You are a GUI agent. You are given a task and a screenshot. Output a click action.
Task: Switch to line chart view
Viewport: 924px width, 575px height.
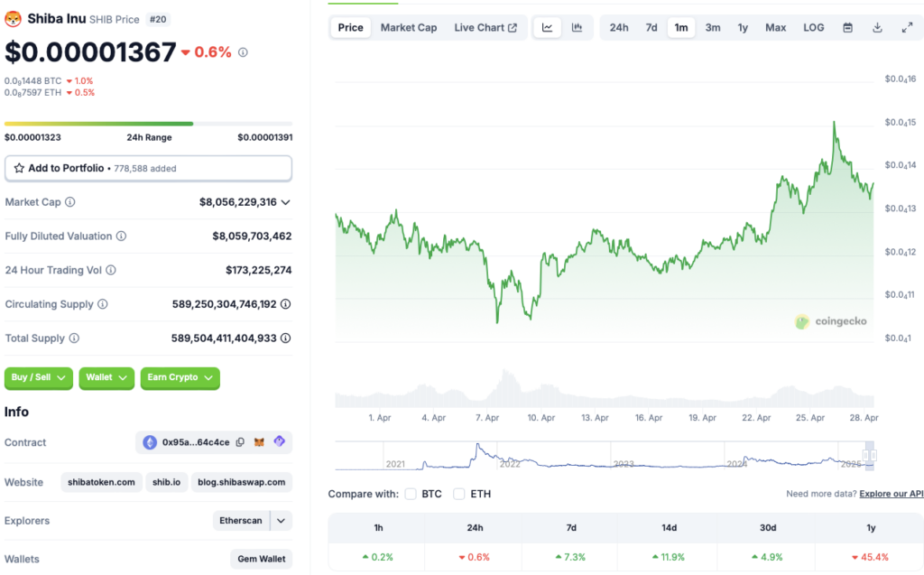pyautogui.click(x=548, y=28)
